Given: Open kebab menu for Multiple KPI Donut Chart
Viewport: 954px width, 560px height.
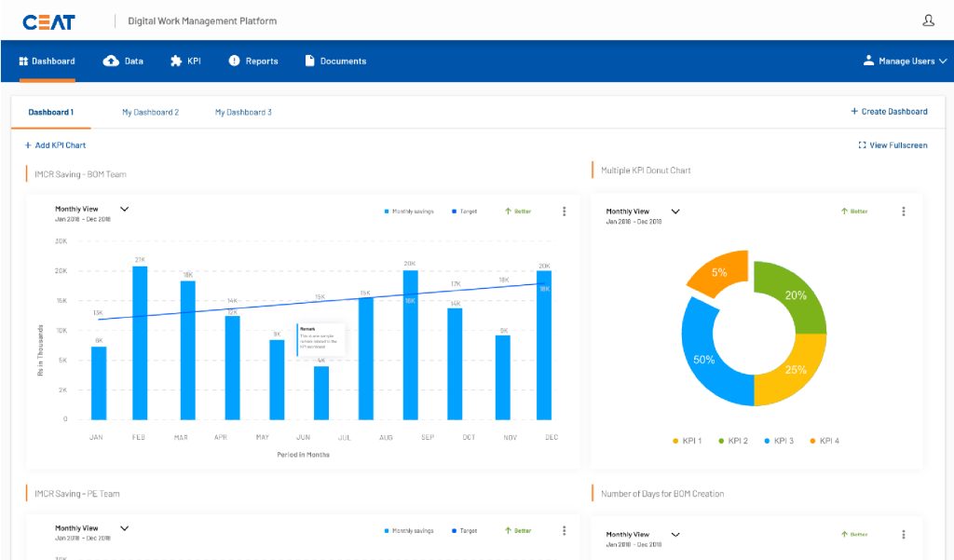Looking at the screenshot, I should (x=903, y=212).
